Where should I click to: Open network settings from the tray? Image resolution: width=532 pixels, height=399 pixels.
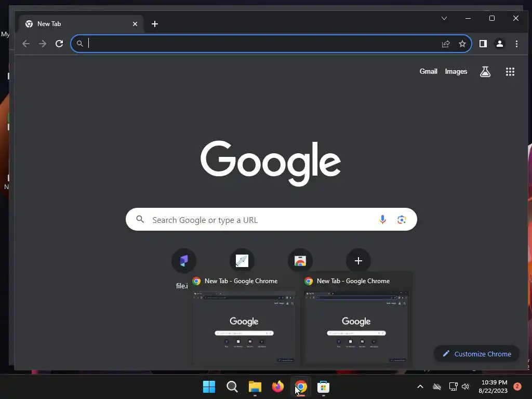pos(453,387)
